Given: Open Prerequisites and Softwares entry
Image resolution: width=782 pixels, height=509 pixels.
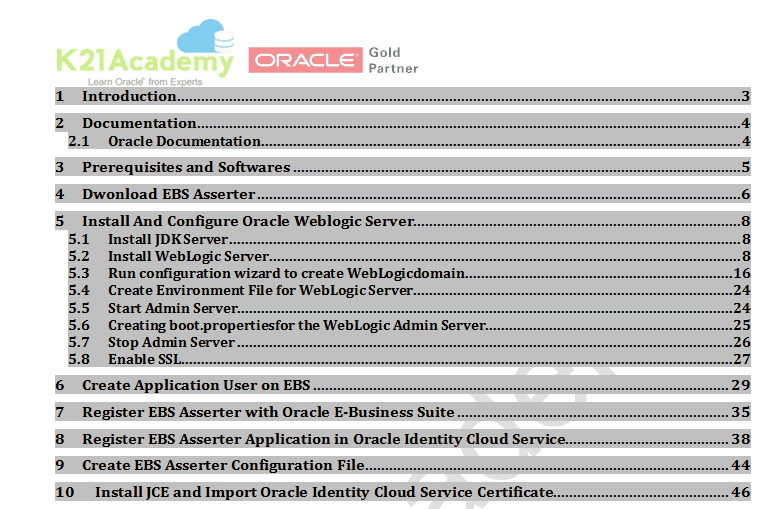Looking at the screenshot, I should tap(186, 167).
